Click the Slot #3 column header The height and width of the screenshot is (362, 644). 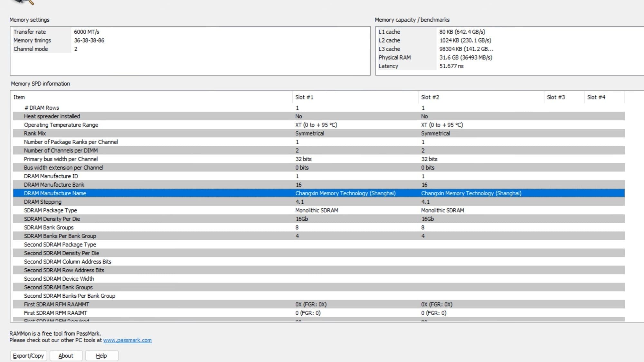pos(555,97)
